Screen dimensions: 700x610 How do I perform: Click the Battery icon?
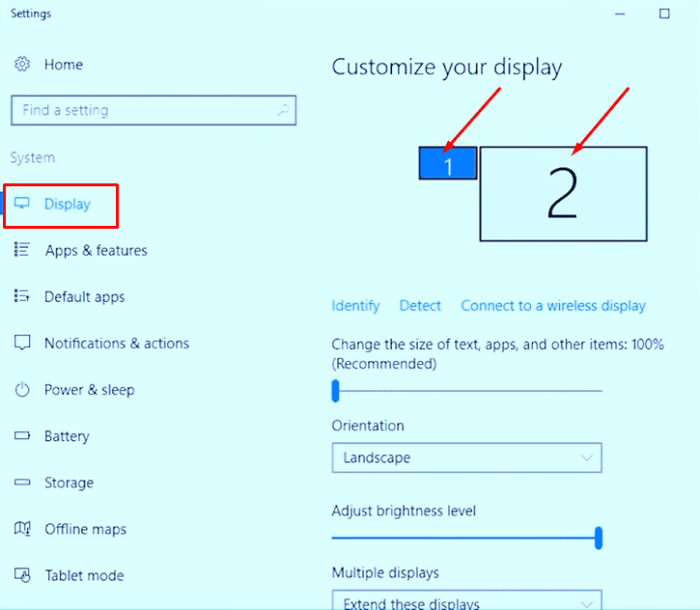(22, 435)
